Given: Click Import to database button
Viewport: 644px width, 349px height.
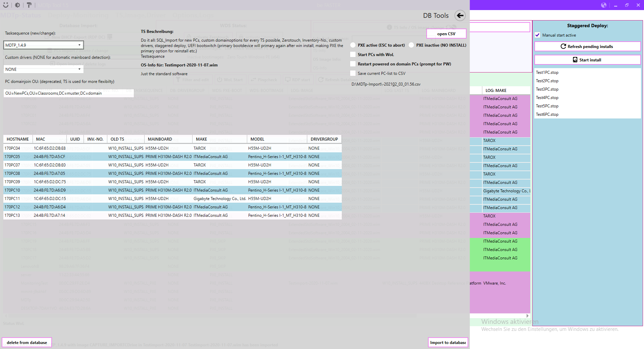Looking at the screenshot, I should click(x=448, y=342).
